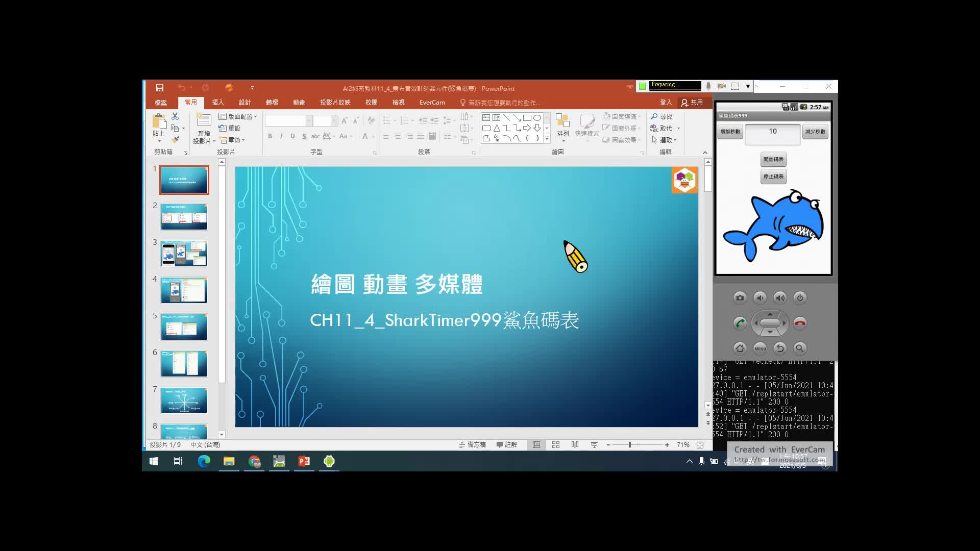Switch to Design tab (設計)
This screenshot has width=980, height=551.
coord(245,103)
